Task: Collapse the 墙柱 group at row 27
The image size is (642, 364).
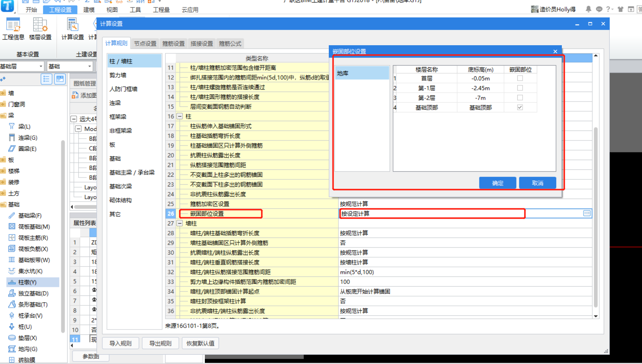Action: (180, 223)
